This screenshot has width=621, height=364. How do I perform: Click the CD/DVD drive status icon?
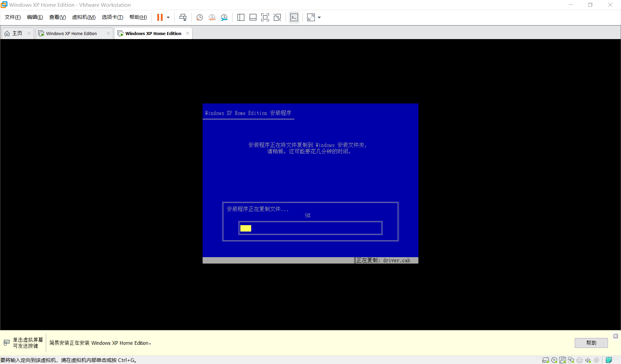point(554,360)
